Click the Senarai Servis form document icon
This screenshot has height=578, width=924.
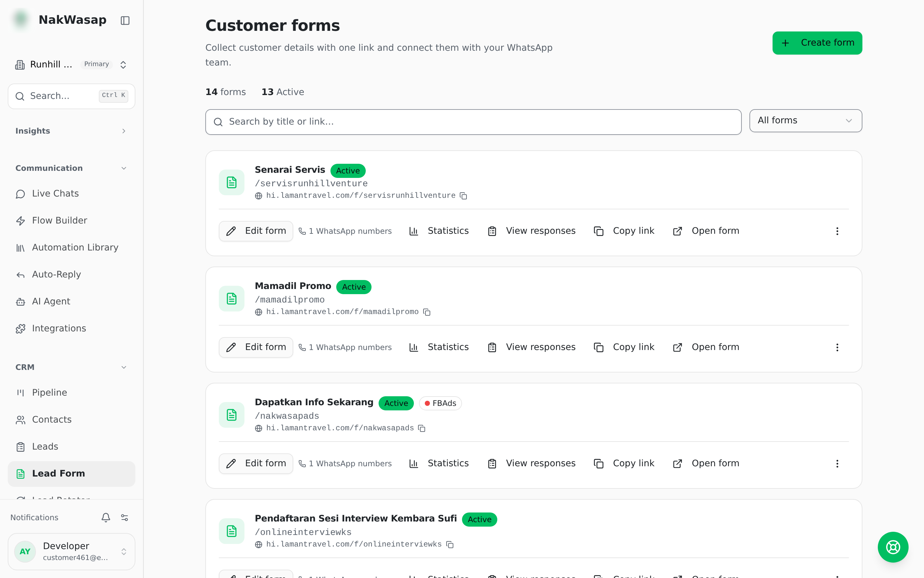[x=231, y=182]
